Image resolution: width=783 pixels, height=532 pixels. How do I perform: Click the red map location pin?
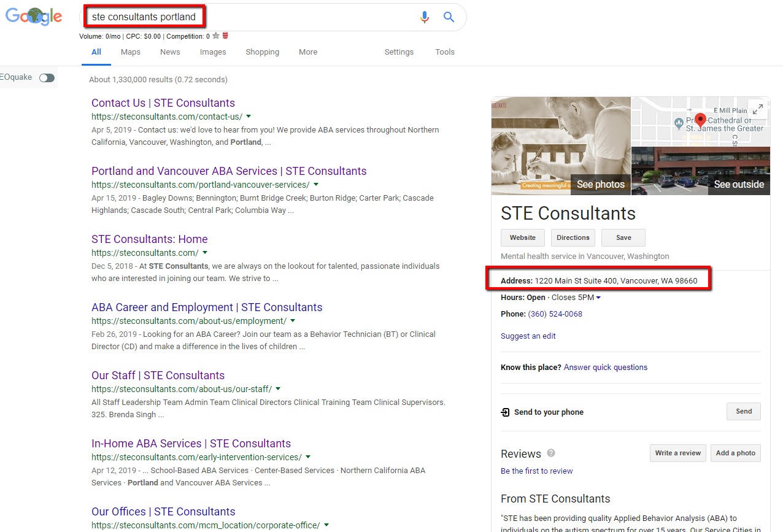coord(701,120)
